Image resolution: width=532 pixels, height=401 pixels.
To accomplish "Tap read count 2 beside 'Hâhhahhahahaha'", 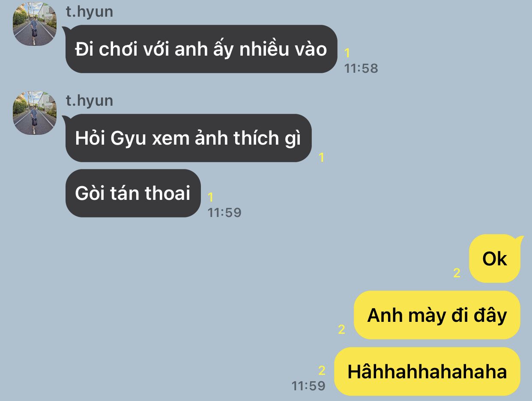I will pyautogui.click(x=322, y=370).
